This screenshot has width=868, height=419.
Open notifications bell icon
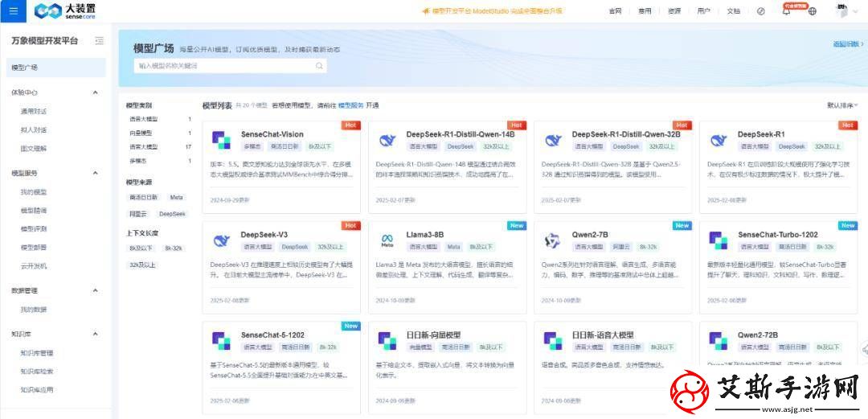coord(786,11)
